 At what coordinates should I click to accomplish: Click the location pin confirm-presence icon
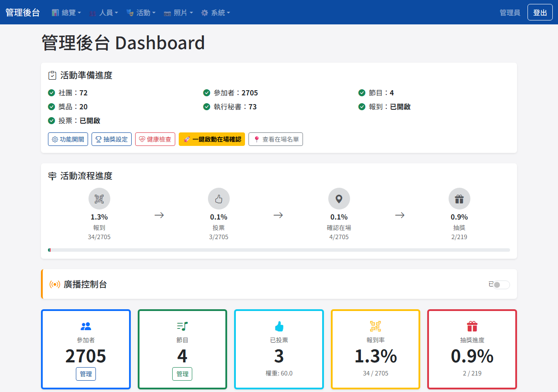pyautogui.click(x=339, y=199)
